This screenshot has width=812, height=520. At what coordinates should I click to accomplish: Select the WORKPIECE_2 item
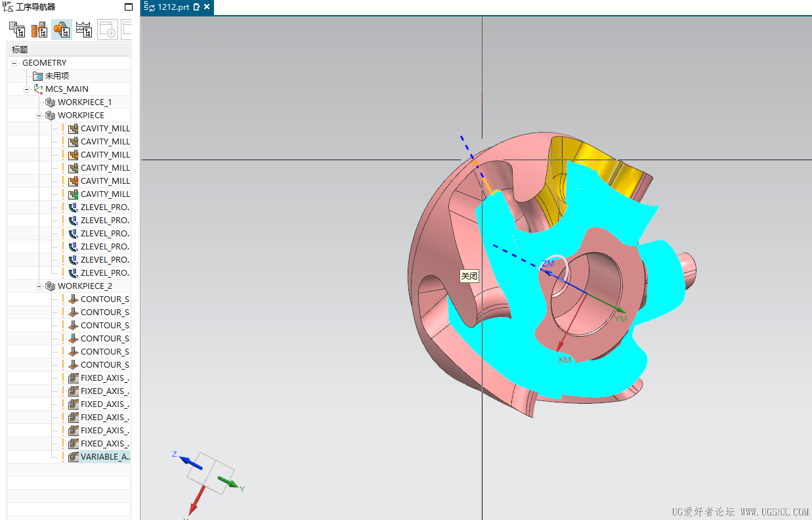(x=85, y=286)
